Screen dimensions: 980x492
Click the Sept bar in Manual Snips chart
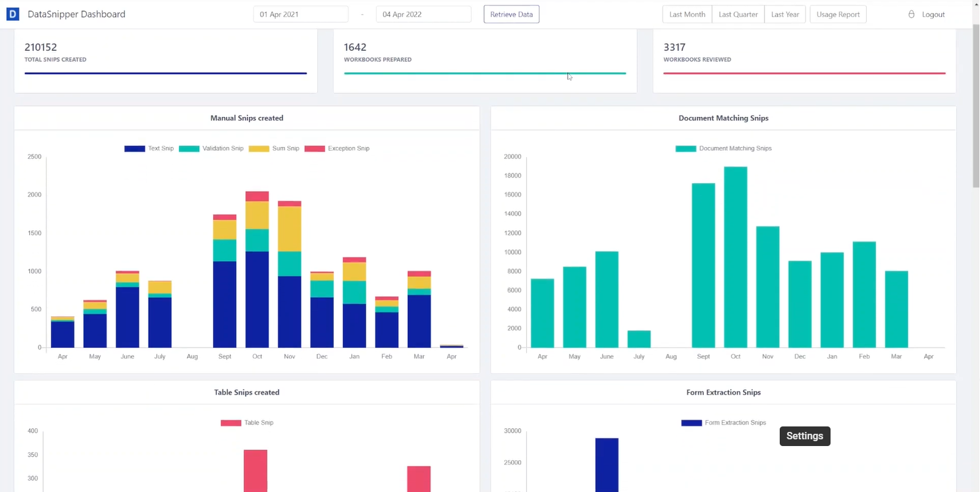click(225, 281)
